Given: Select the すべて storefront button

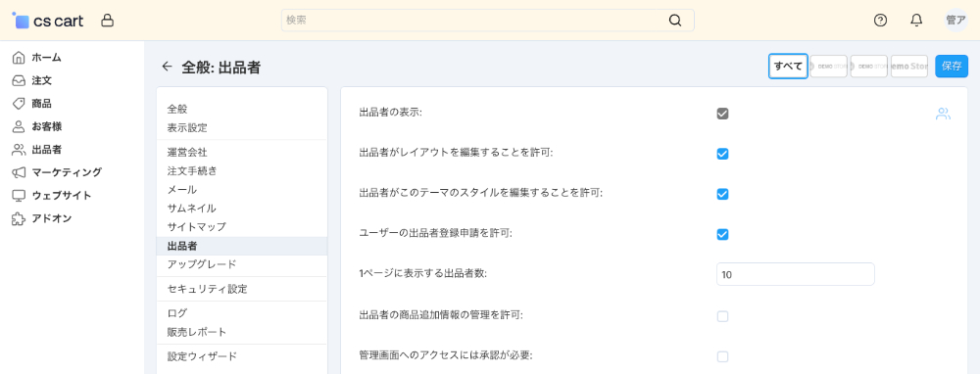Looking at the screenshot, I should pyautogui.click(x=788, y=67).
